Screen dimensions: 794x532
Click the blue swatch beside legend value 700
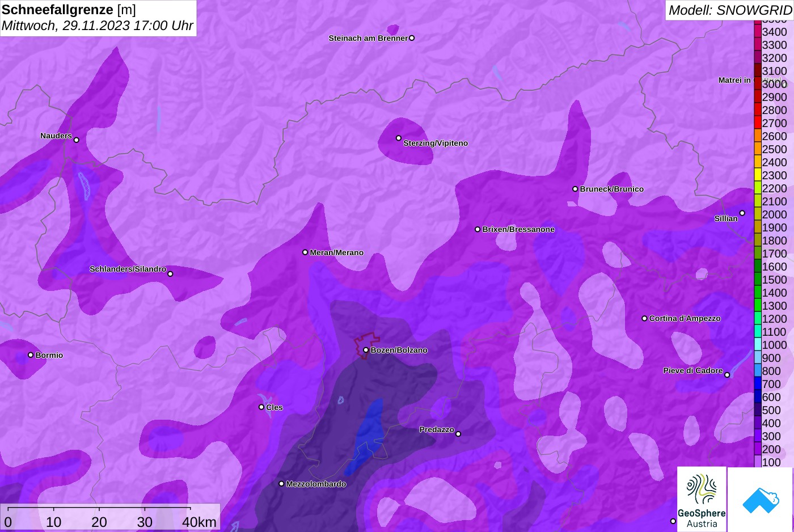pyautogui.click(x=758, y=383)
